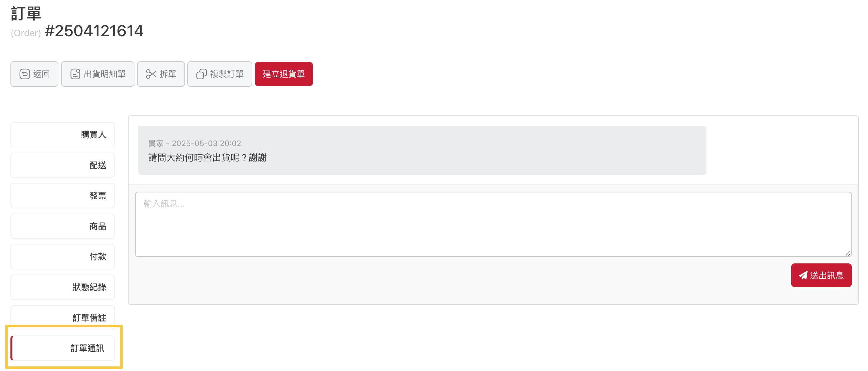Screen dimensions: 868x371
Task: Select the active 訂單通訊 tab
Action: click(x=63, y=348)
